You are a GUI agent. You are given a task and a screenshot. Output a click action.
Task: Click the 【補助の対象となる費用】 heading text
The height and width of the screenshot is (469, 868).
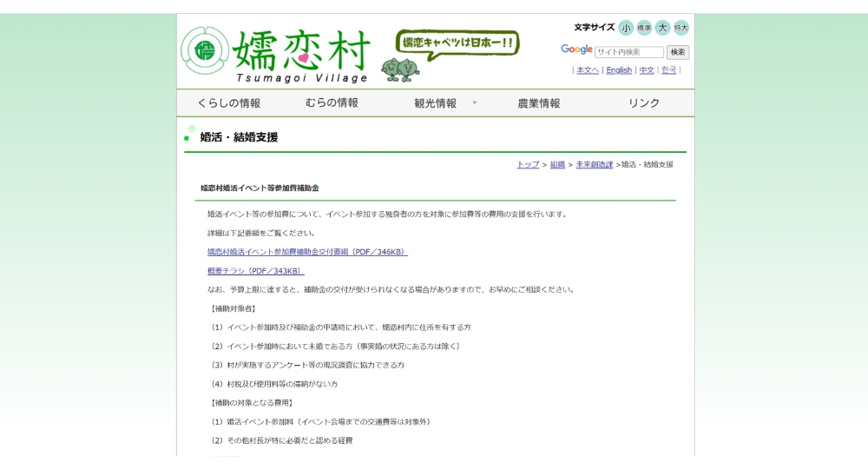pyautogui.click(x=252, y=402)
